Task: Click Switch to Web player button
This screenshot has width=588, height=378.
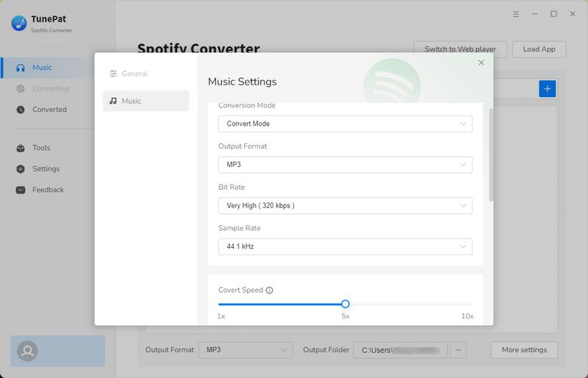Action: coord(460,49)
